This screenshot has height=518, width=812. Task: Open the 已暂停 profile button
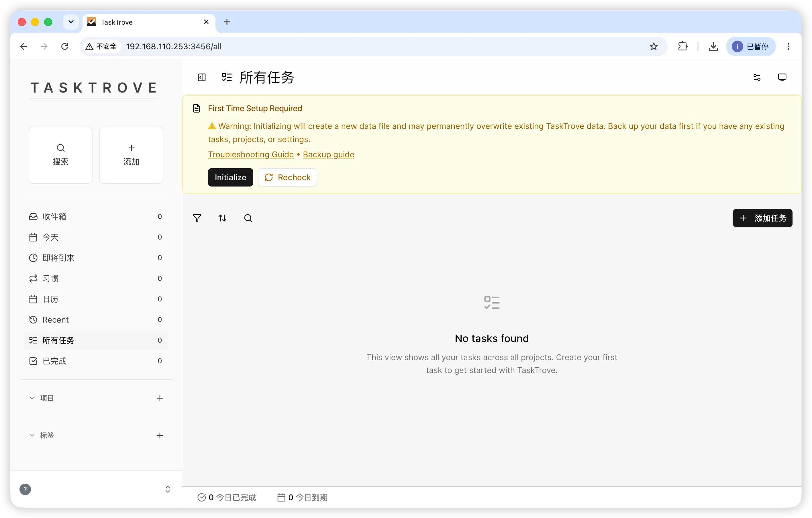pos(751,46)
